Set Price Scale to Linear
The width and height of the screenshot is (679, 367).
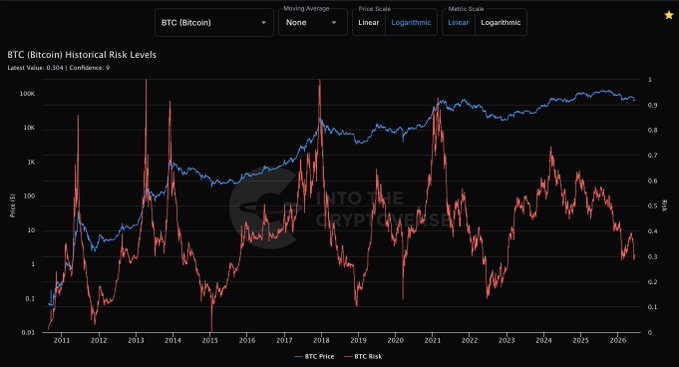369,23
